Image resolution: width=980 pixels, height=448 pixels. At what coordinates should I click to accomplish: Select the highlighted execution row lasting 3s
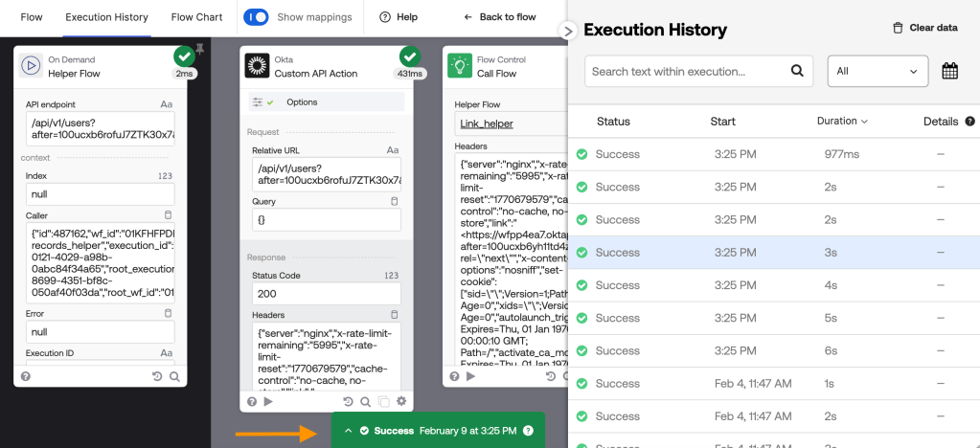(774, 253)
